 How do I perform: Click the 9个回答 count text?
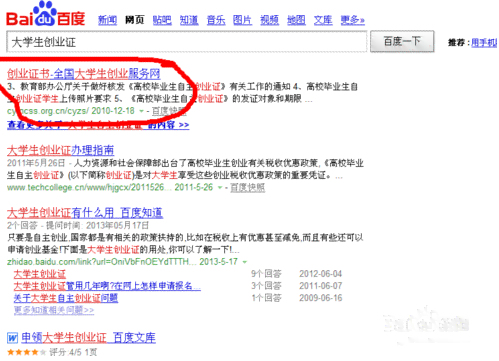click(266, 274)
